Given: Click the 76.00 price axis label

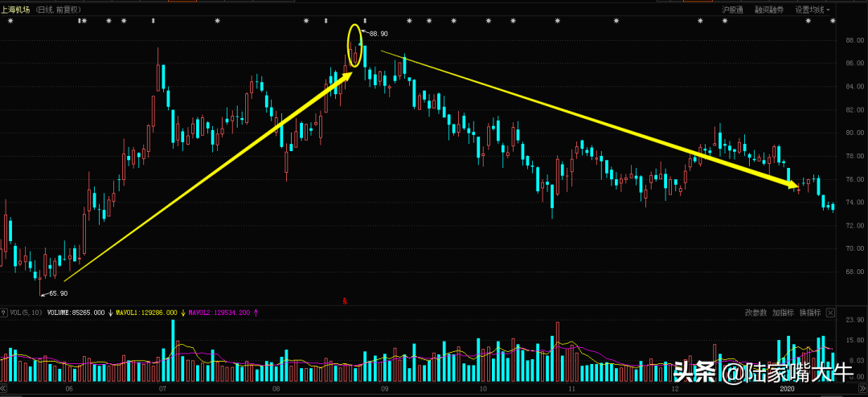Looking at the screenshot, I should click(x=854, y=179).
